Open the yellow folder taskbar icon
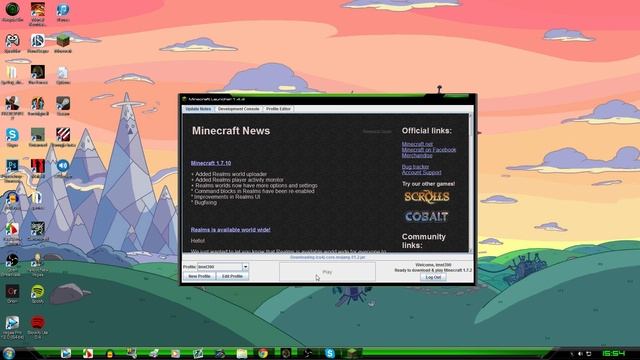This screenshot has width=640, height=360. coord(242,353)
